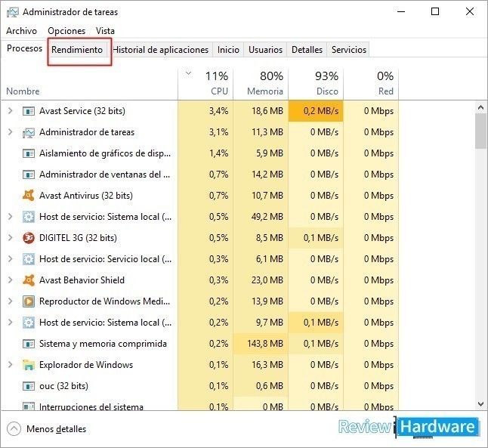Image resolution: width=488 pixels, height=448 pixels.
Task: Click the 3,4% CPU value
Action: 219,111
